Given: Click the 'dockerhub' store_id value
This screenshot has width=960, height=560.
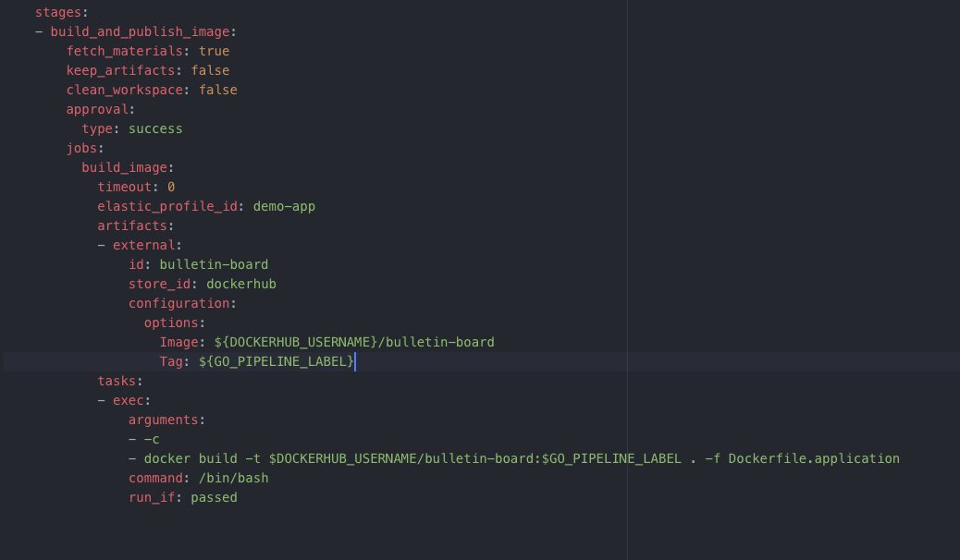Looking at the screenshot, I should (x=240, y=284).
